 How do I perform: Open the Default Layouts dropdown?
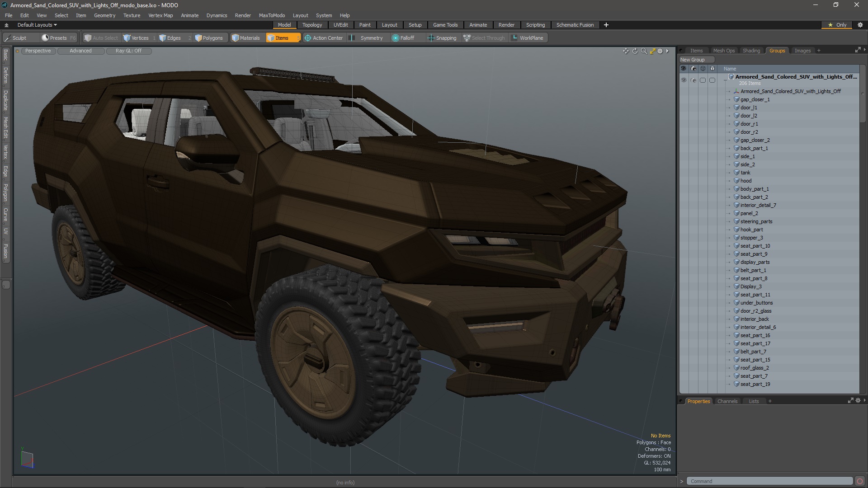(36, 25)
